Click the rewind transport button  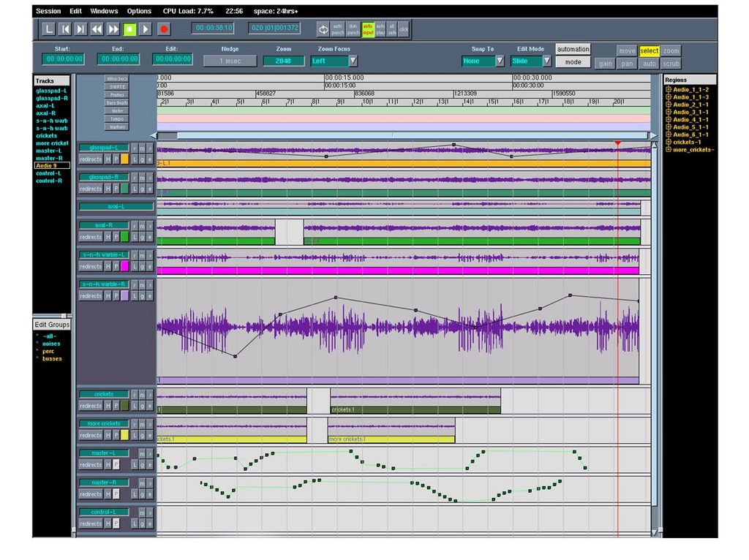tap(97, 29)
